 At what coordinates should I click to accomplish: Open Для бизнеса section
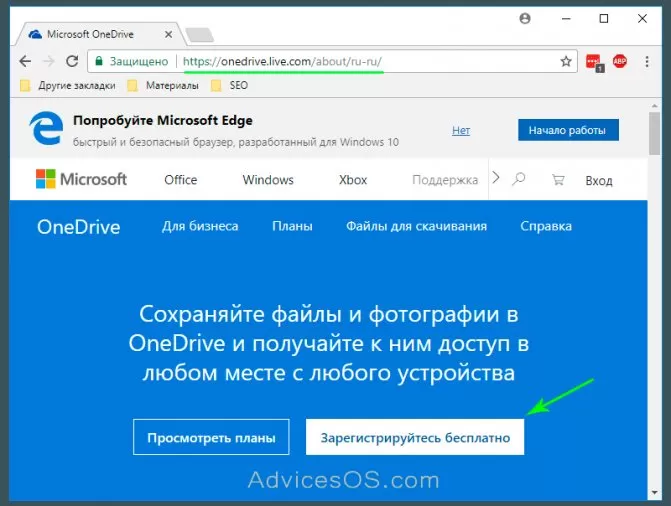click(x=200, y=226)
